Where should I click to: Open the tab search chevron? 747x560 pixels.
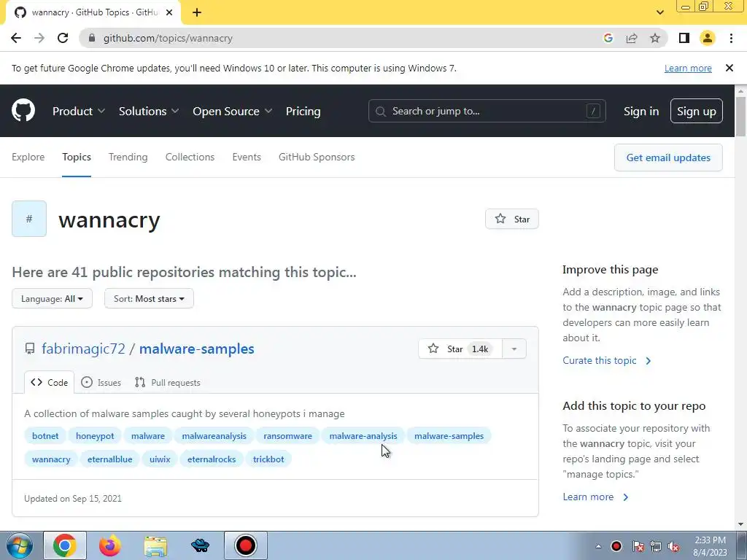coord(659,12)
